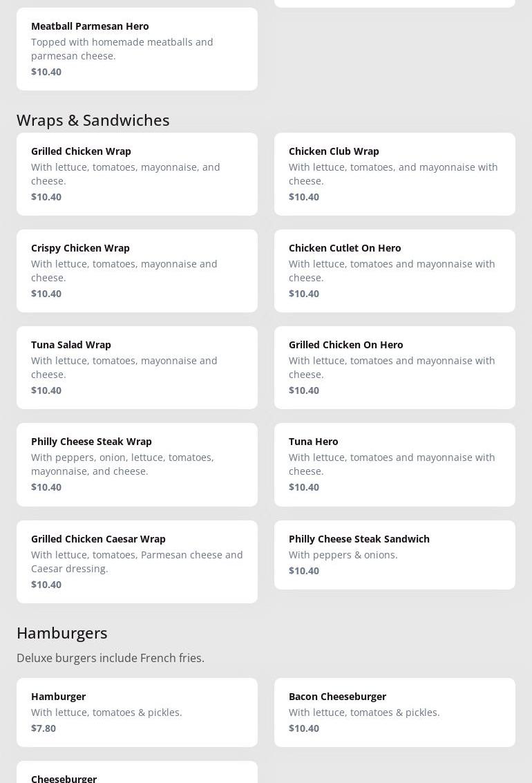
Task: Click the Hamburgers section heading
Action: [x=62, y=632]
